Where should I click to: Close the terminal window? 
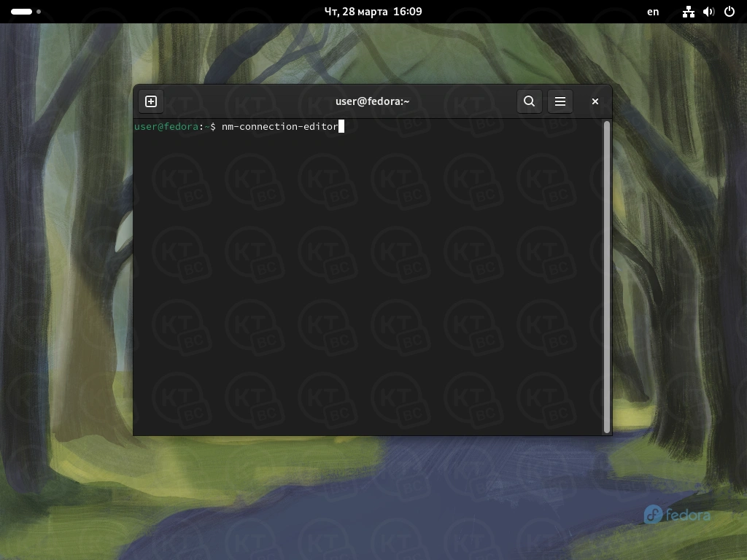(x=595, y=101)
